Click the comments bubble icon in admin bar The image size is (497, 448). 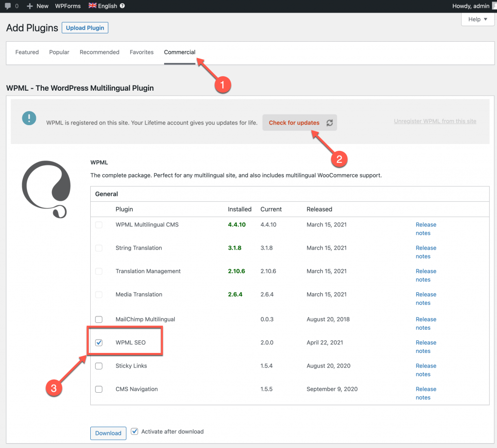coord(8,6)
